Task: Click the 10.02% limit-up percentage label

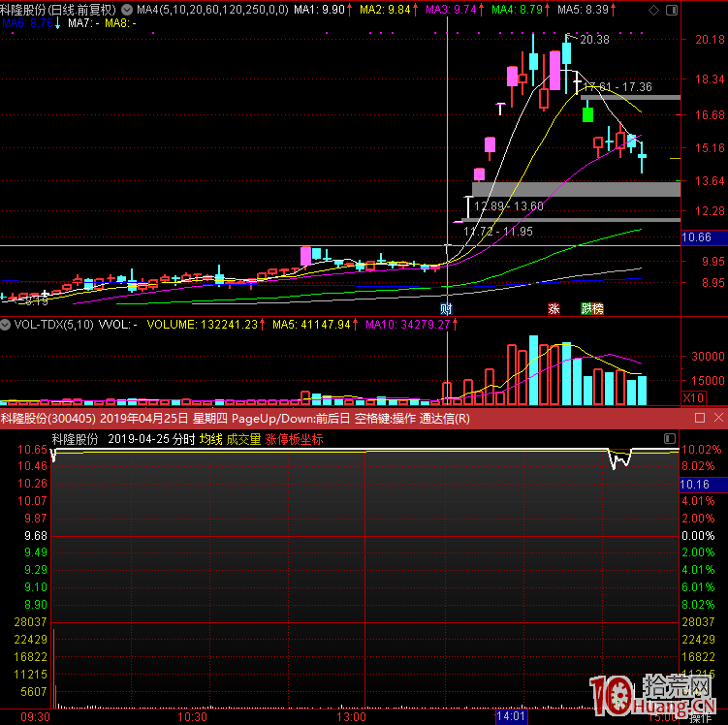Action: (x=702, y=450)
